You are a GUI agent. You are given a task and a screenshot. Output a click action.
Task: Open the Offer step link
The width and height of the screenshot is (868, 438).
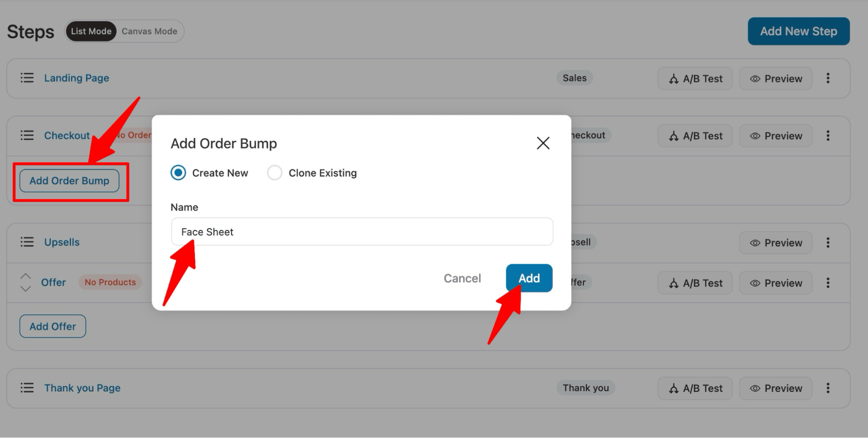click(x=53, y=283)
